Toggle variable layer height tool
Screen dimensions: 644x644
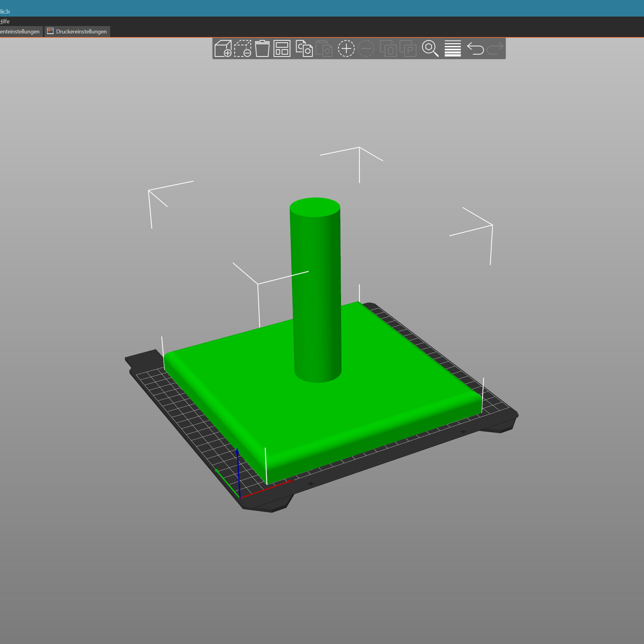453,49
